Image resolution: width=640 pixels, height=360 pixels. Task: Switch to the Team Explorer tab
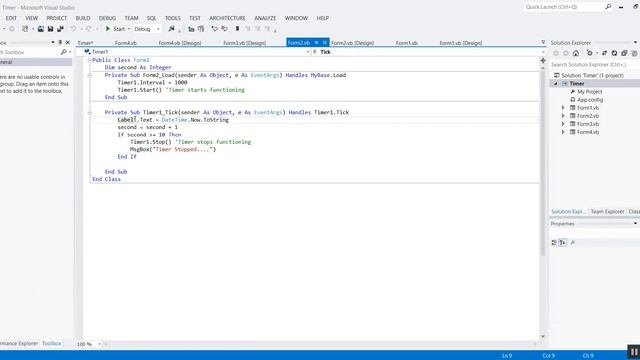click(x=607, y=211)
